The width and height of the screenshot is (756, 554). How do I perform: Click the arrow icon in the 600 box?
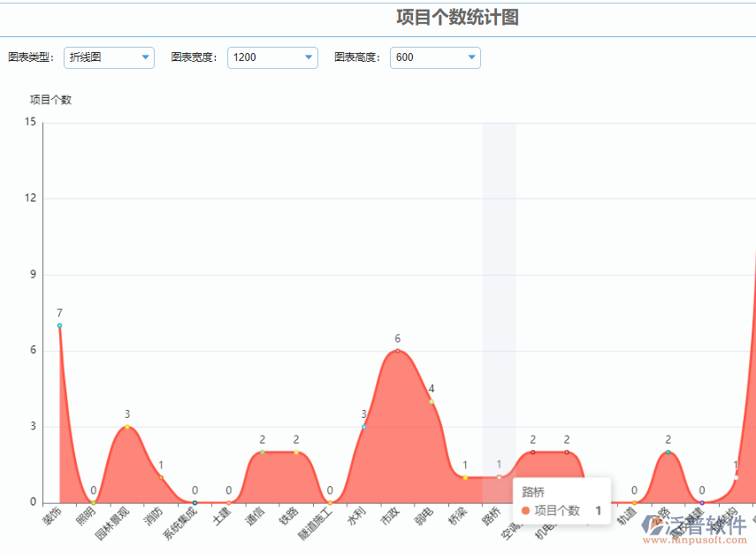[x=471, y=57]
